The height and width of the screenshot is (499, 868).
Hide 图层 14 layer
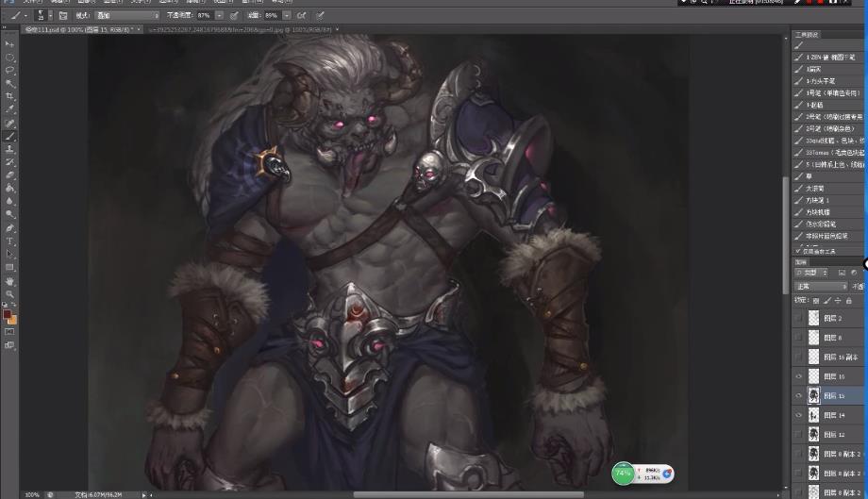798,415
